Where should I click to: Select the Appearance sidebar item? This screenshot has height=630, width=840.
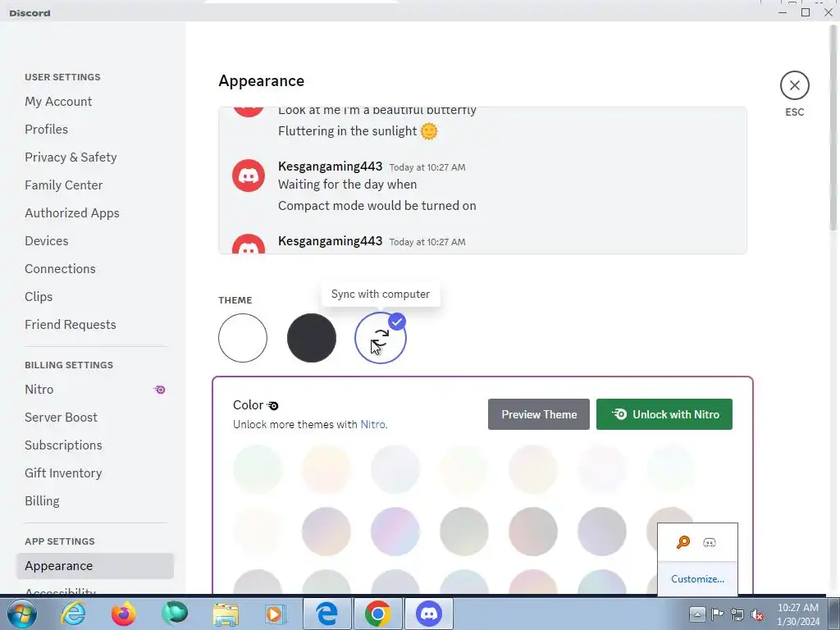(95, 566)
